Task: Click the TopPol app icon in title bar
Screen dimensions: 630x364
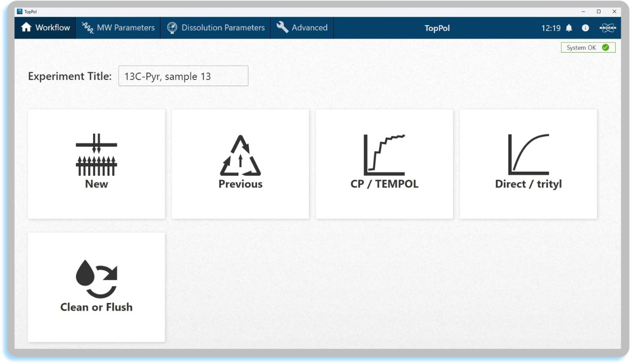Action: coord(20,11)
